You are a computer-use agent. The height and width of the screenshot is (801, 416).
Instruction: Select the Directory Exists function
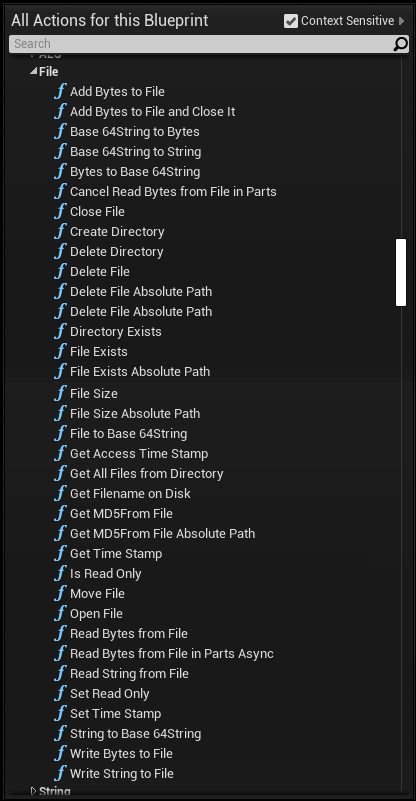tap(115, 332)
